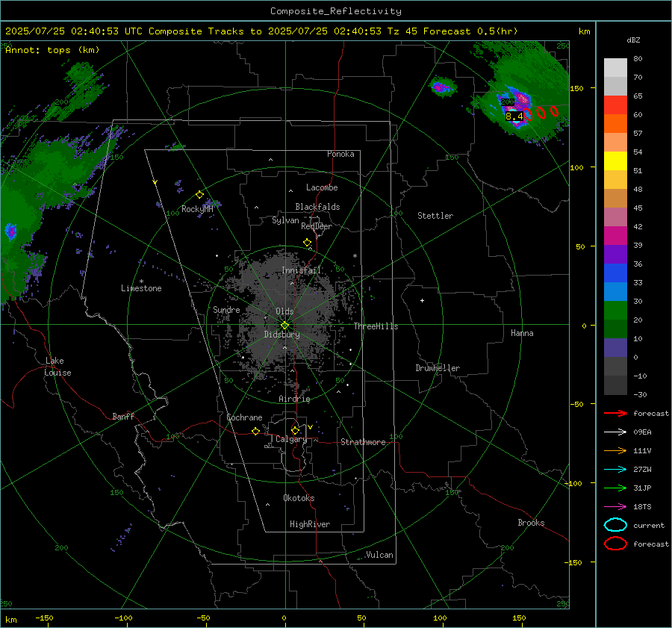The width and height of the screenshot is (672, 628).
Task: Click the red color band in dBZ scale
Action: pos(615,105)
